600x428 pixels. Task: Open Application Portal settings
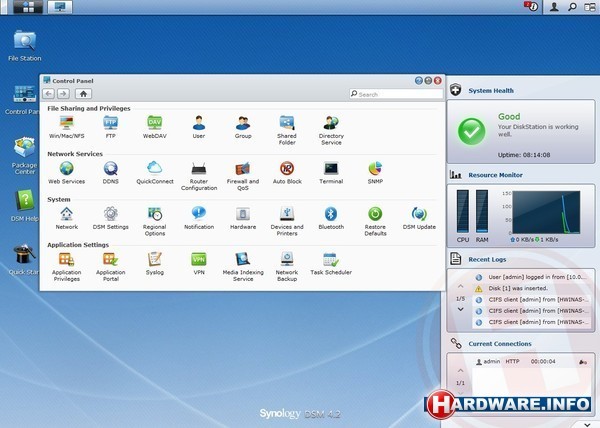[111, 267]
